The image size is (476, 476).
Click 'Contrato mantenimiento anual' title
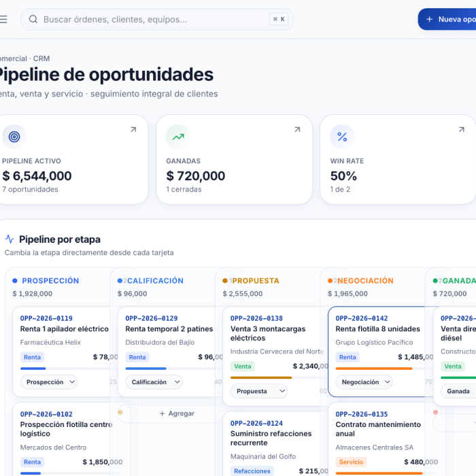pyautogui.click(x=378, y=429)
